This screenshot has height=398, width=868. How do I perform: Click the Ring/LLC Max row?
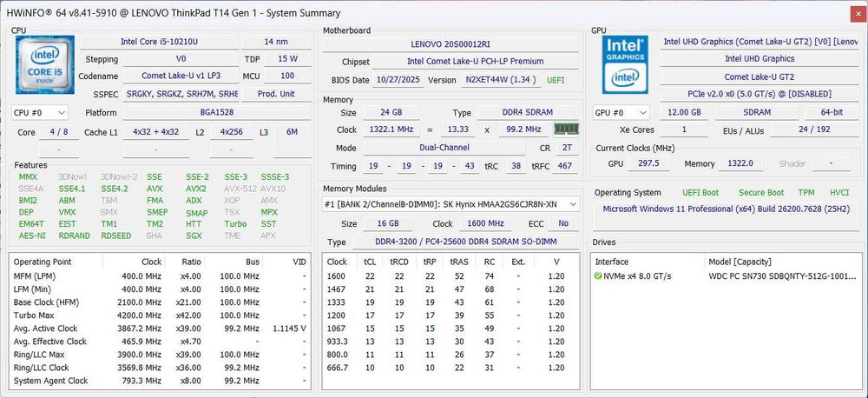[x=160, y=355]
